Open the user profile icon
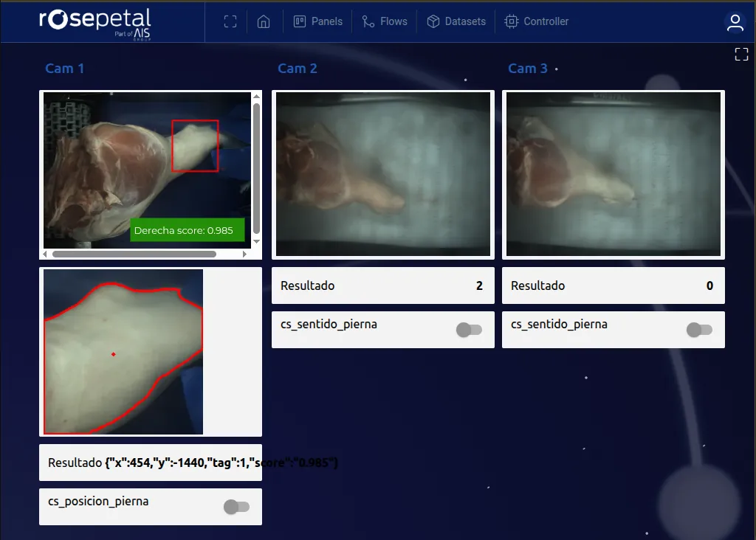Screen dimensions: 756x540 click(735, 22)
